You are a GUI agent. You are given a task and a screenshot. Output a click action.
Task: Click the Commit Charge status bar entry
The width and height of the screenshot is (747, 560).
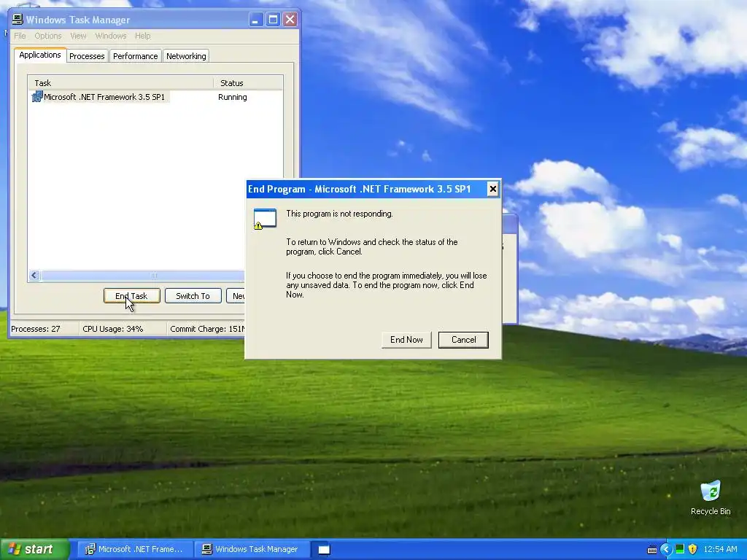206,329
